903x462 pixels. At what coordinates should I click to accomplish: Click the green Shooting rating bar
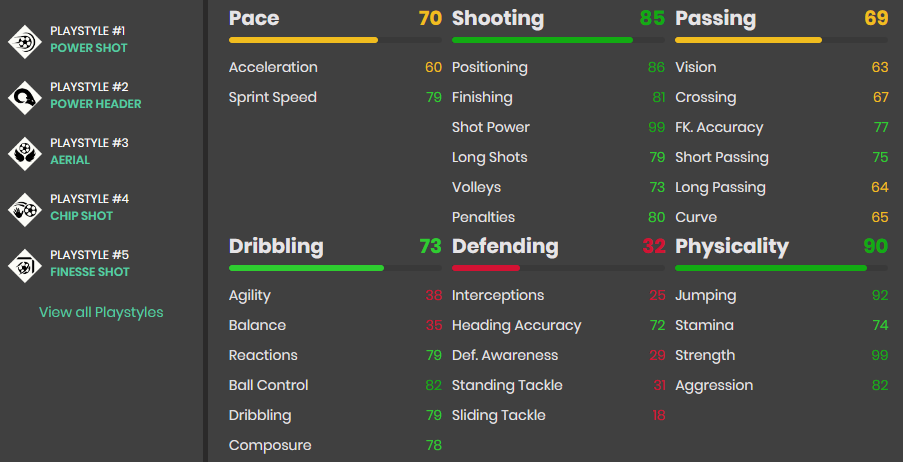(558, 40)
